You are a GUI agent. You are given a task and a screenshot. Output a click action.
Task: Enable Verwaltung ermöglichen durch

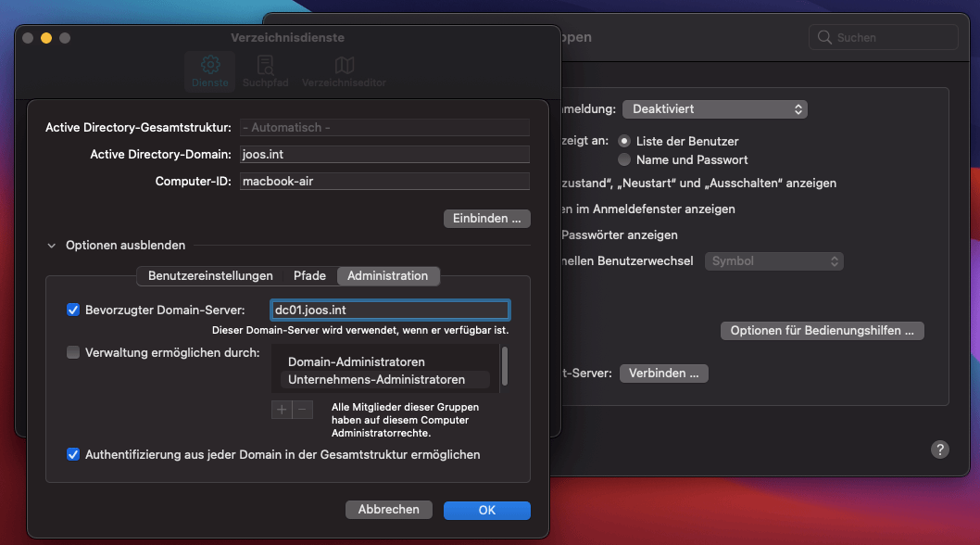[x=73, y=352]
